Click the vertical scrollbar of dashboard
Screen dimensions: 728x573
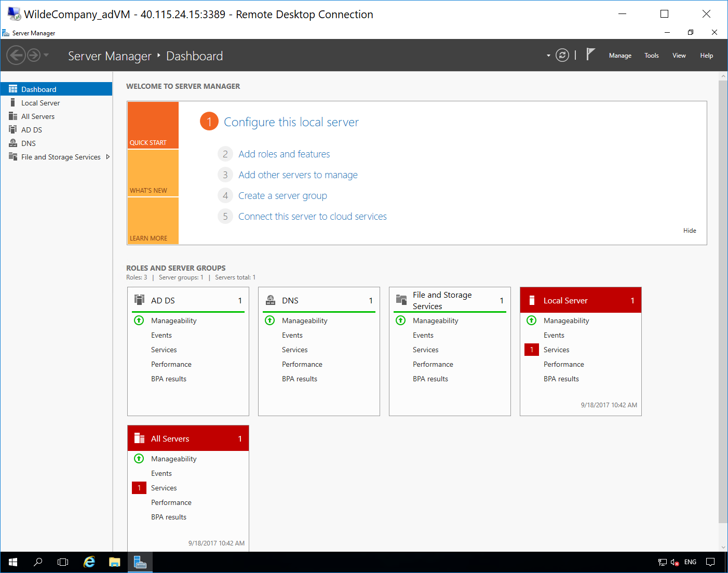click(x=723, y=301)
